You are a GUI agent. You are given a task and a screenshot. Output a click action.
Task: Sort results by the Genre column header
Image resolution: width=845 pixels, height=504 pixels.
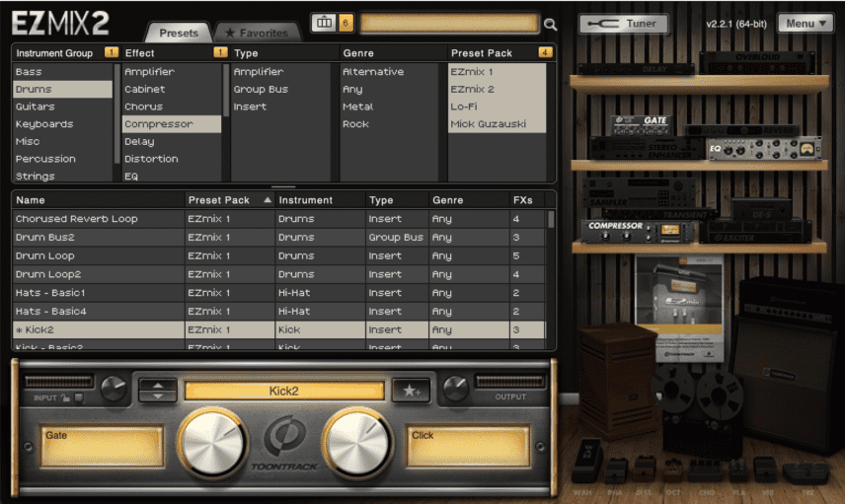tap(469, 200)
